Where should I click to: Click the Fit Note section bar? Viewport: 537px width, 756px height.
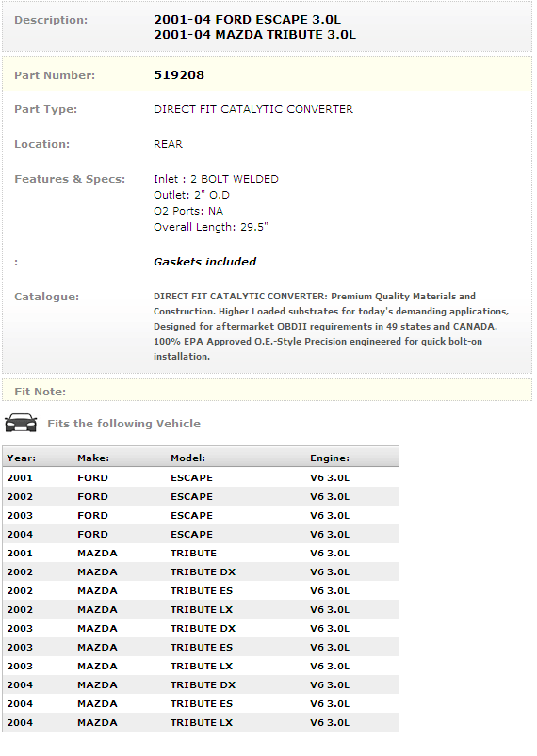click(x=267, y=390)
